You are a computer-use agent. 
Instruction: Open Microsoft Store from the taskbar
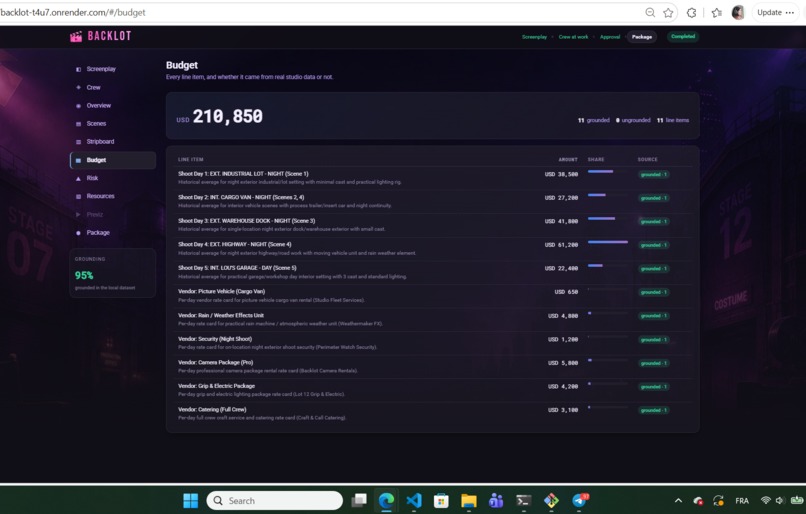coord(441,500)
